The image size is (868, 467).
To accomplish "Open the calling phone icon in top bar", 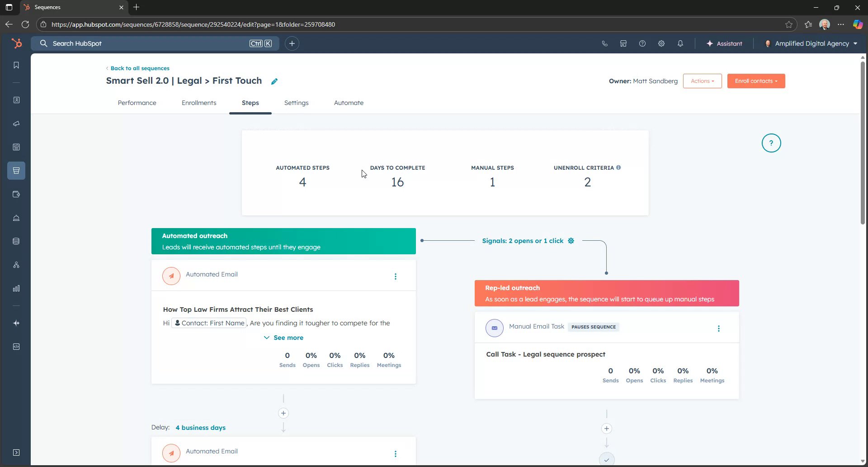I will tap(604, 43).
